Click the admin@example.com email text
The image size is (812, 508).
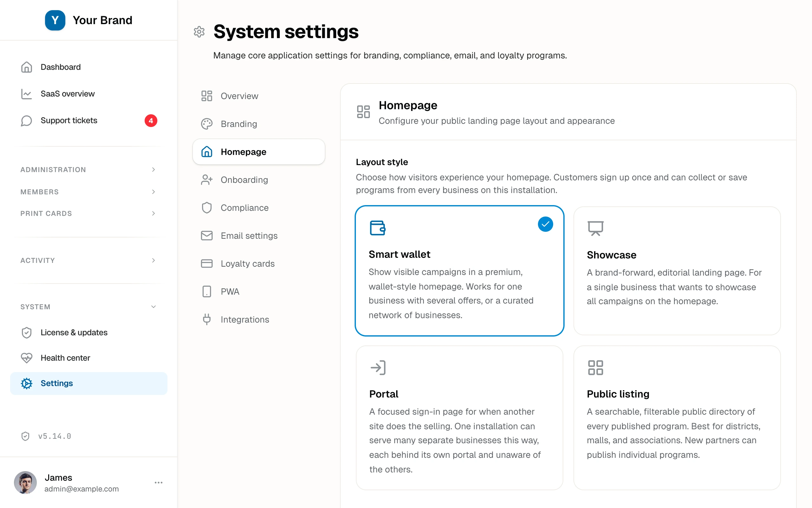coord(82,489)
